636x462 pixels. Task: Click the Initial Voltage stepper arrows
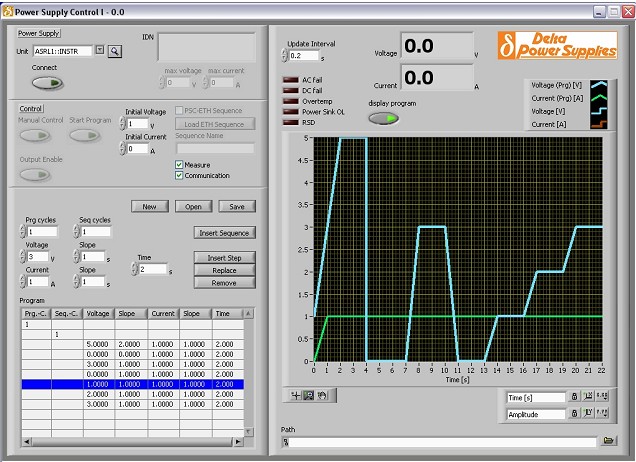pos(123,124)
